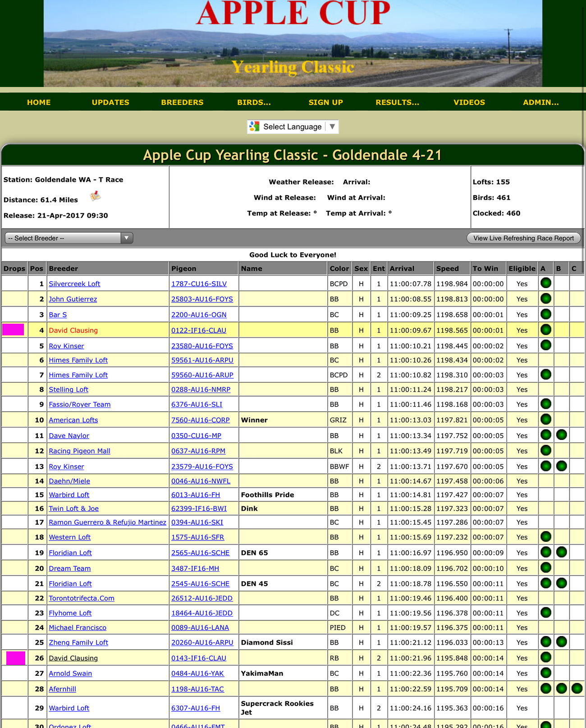Screen dimensions: 586x728
Task: Expand the BIRDS... menu
Action: pos(254,102)
